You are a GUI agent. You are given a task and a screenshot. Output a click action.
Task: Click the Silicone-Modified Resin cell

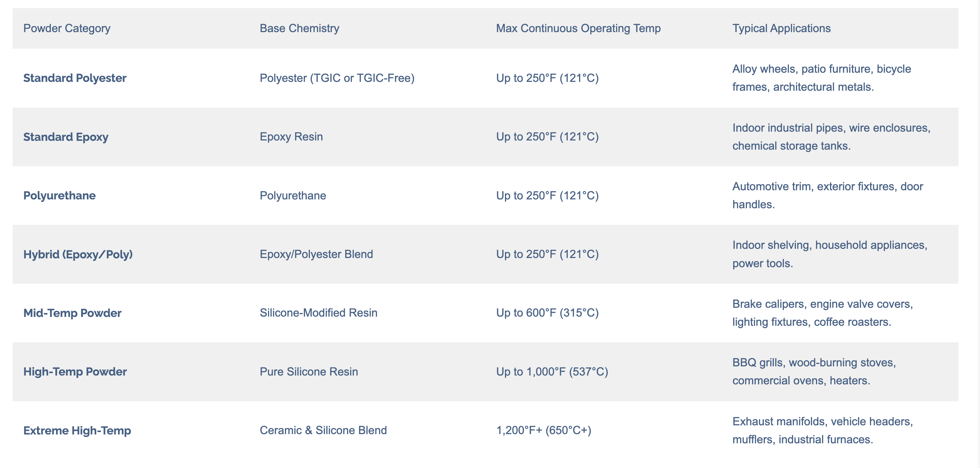pos(318,313)
